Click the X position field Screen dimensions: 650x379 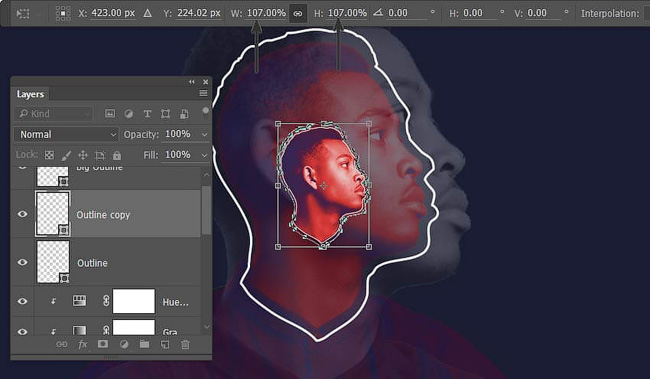tap(113, 13)
